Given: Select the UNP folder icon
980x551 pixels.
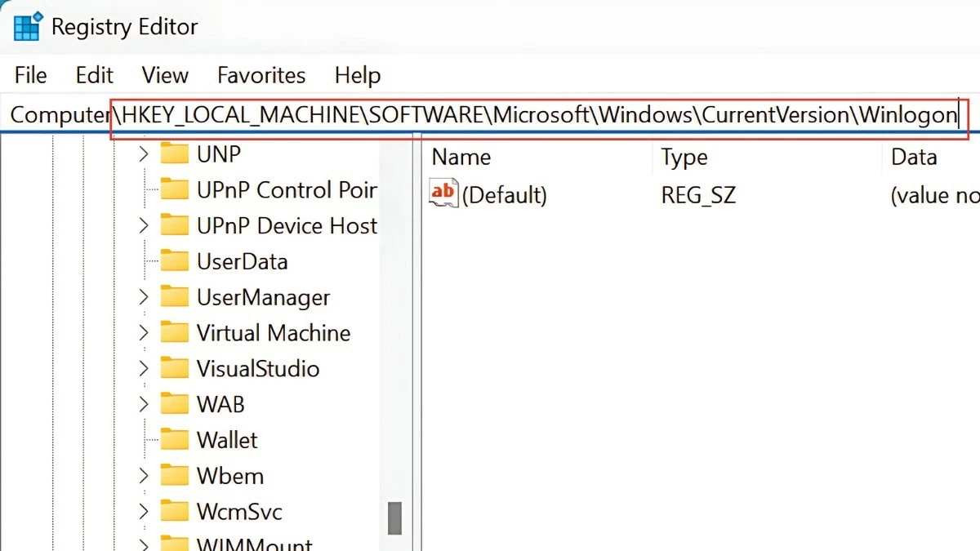Looking at the screenshot, I should pyautogui.click(x=176, y=153).
